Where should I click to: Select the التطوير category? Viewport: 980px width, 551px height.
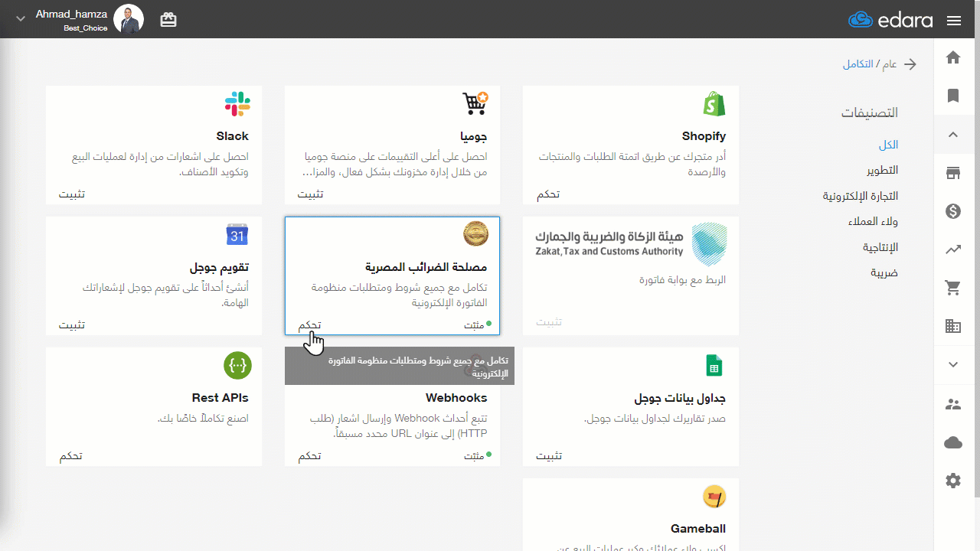click(881, 170)
